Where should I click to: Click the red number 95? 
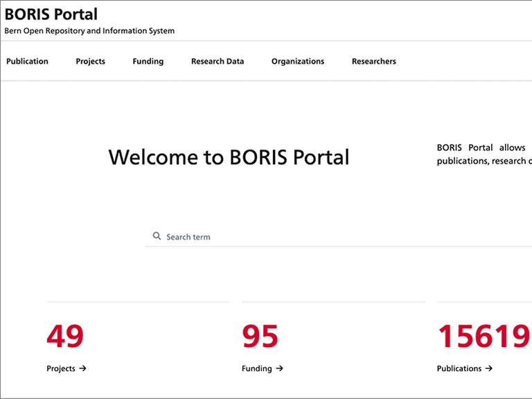(260, 336)
